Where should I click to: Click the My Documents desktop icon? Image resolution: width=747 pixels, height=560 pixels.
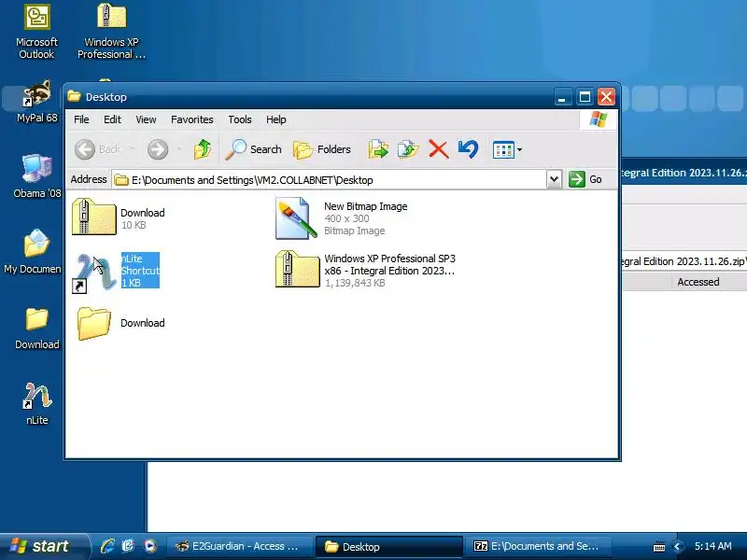(34, 252)
